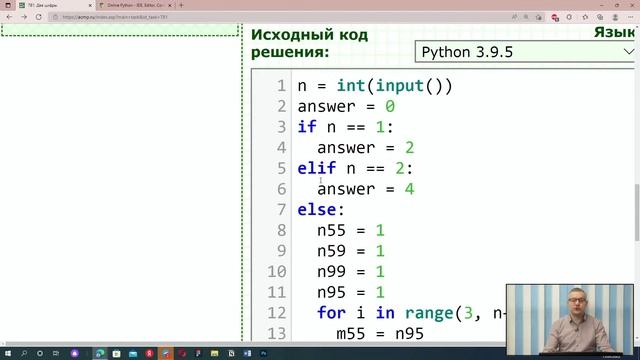The height and width of the screenshot is (360, 640).
Task: Close the first browser tab
Action: [x=90, y=6]
